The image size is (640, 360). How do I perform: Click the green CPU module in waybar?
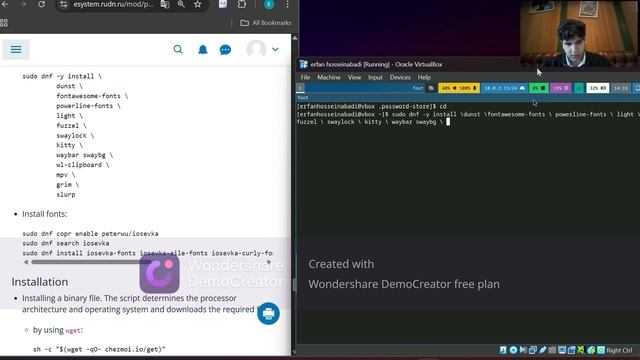click(x=539, y=88)
